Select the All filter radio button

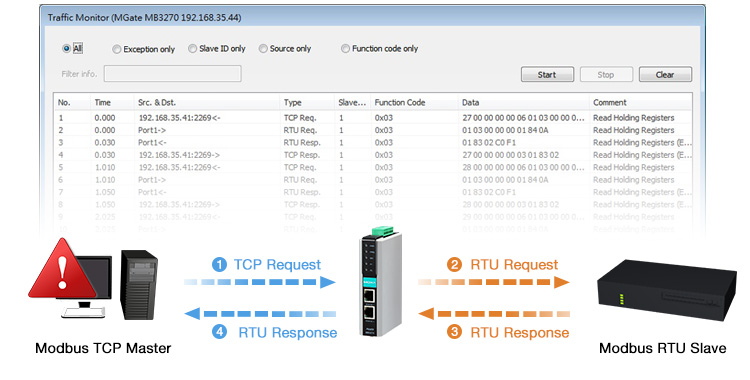pos(66,48)
